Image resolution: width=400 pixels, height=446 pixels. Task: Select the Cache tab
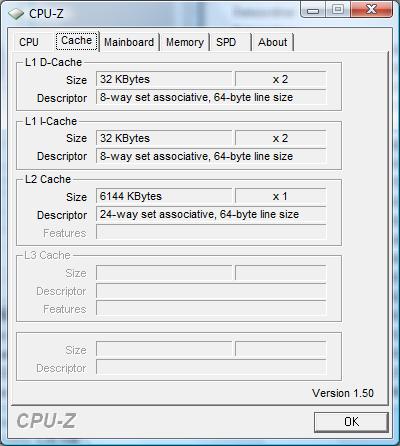coord(77,41)
